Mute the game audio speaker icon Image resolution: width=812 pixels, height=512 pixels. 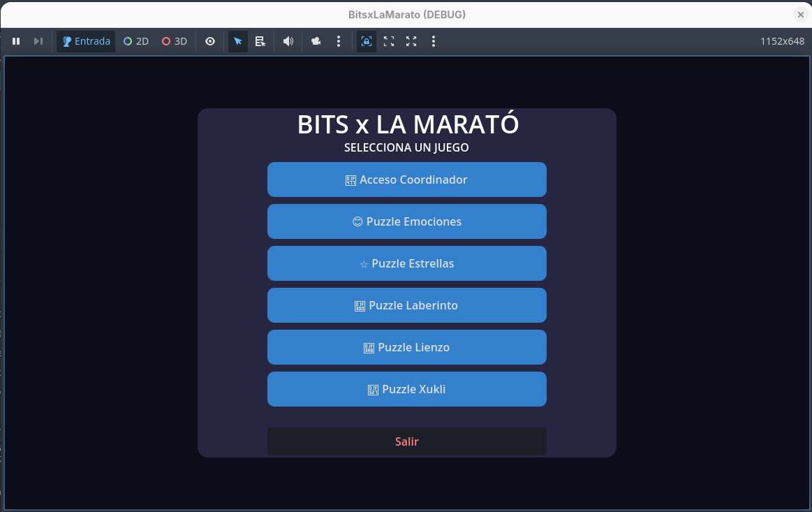[x=288, y=41]
